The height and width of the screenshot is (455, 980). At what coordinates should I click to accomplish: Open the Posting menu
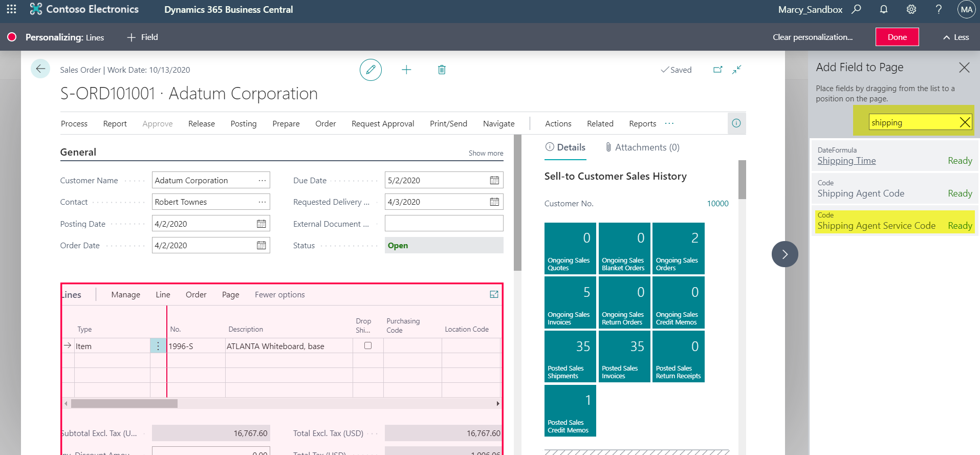coord(244,123)
